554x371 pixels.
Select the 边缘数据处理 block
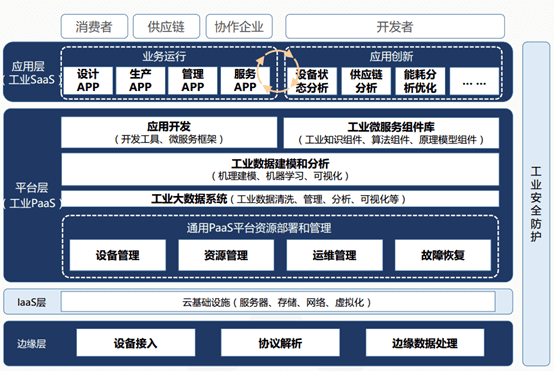coord(425,343)
